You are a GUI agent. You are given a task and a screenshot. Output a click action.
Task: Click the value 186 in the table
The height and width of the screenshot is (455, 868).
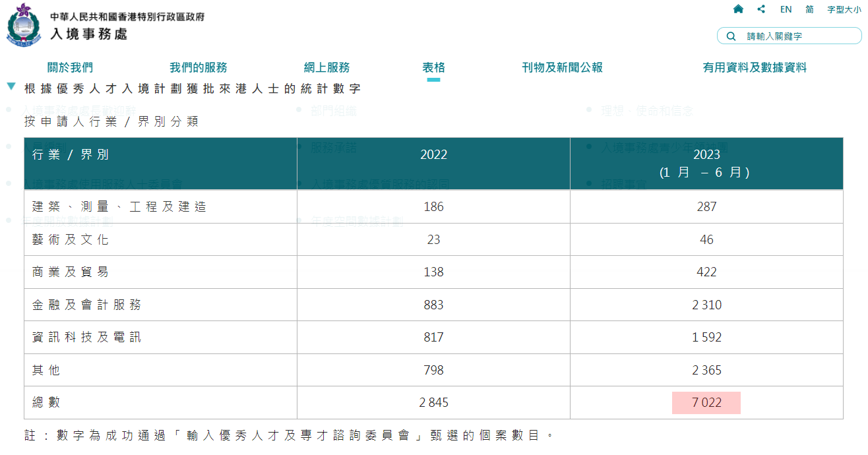pos(433,206)
